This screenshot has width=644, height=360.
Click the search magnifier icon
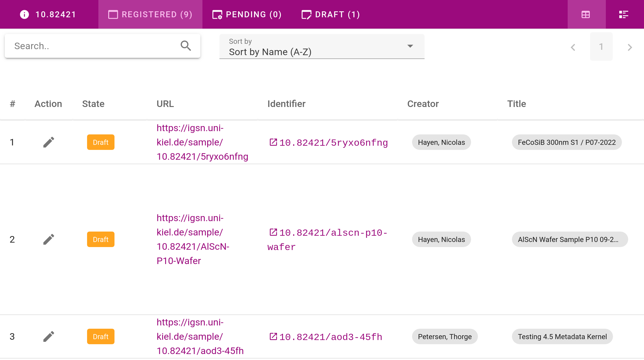(186, 46)
